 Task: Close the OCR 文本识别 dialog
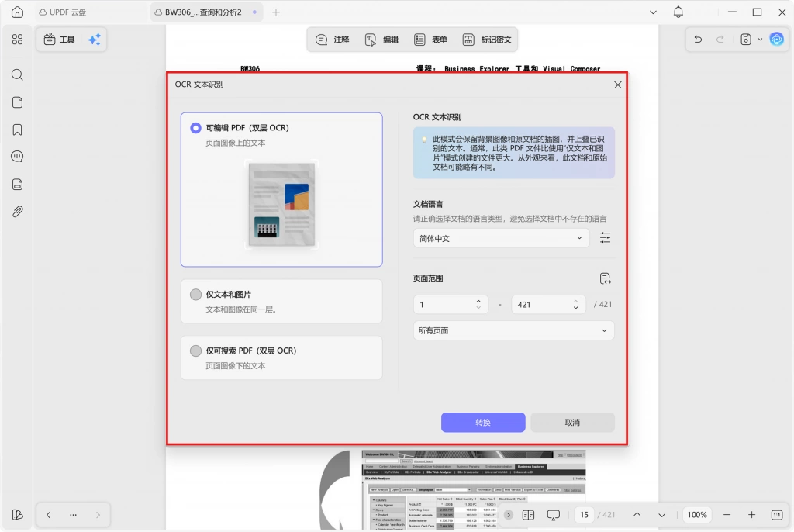point(618,85)
